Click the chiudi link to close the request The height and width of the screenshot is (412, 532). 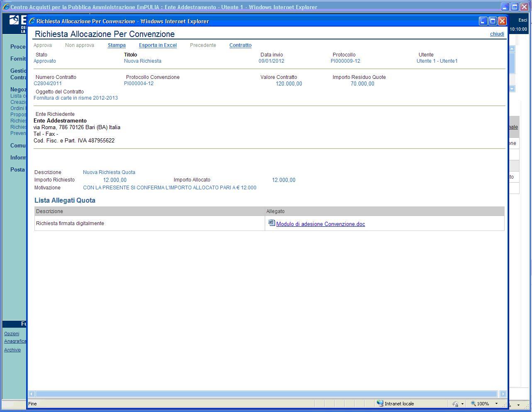click(x=497, y=34)
